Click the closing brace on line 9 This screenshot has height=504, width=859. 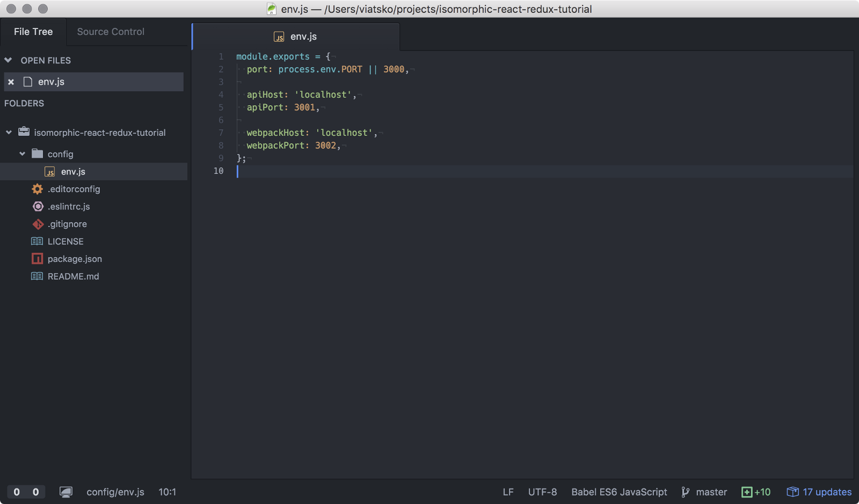[x=239, y=158]
